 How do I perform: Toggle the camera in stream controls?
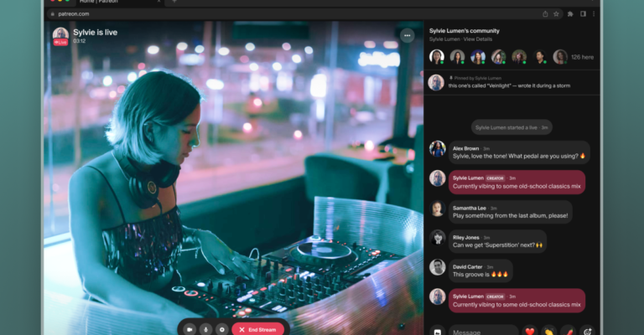pyautogui.click(x=190, y=329)
